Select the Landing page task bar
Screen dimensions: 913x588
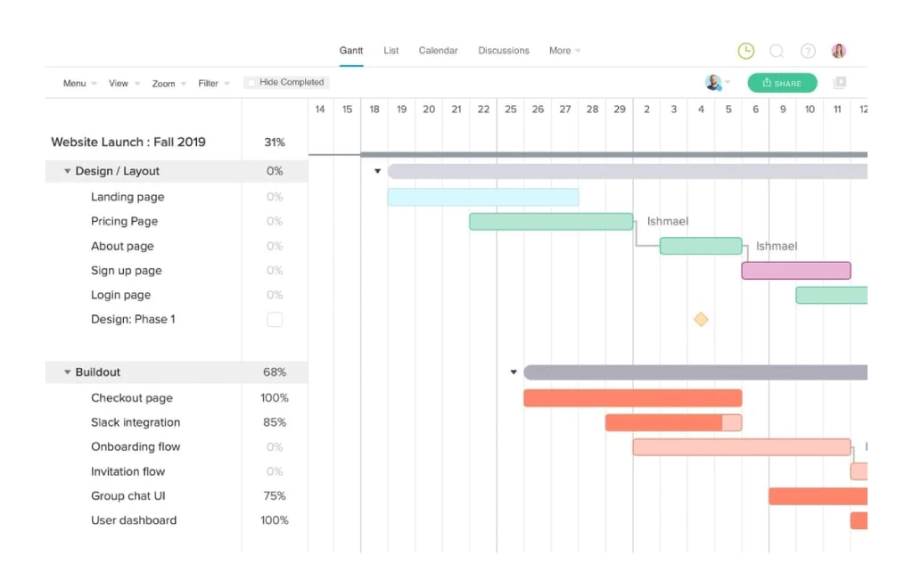482,197
